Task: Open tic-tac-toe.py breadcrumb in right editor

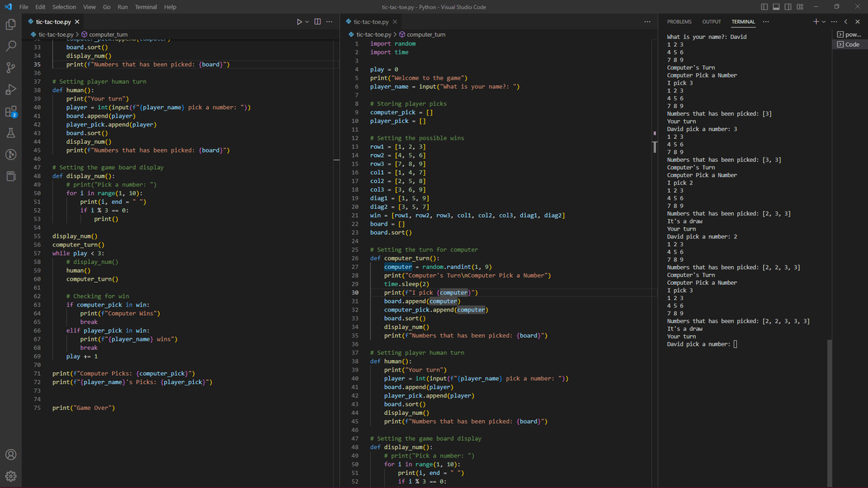Action: (x=368, y=35)
